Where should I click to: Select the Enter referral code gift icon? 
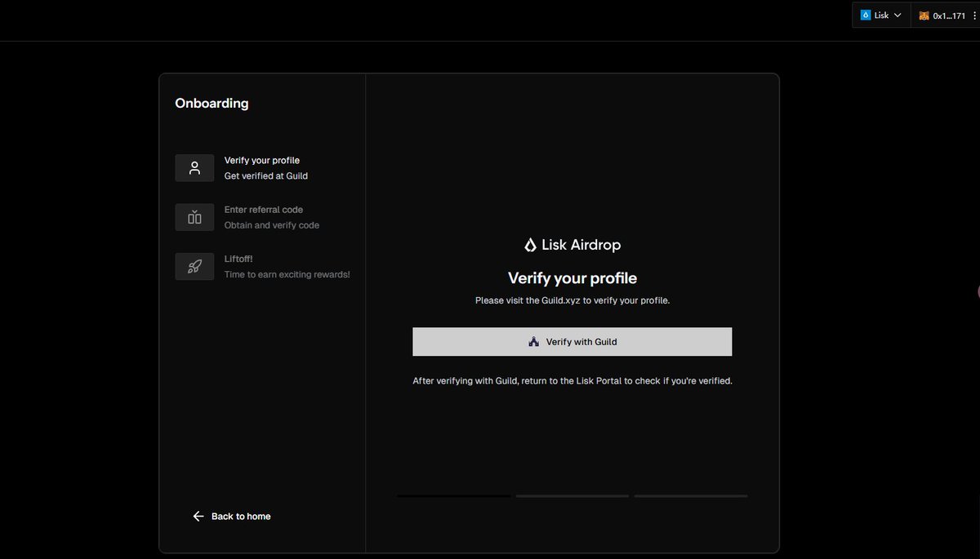click(194, 217)
